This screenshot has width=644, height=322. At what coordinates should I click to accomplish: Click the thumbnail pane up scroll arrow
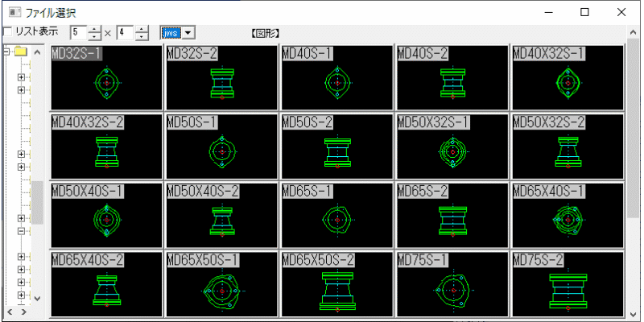point(633,32)
